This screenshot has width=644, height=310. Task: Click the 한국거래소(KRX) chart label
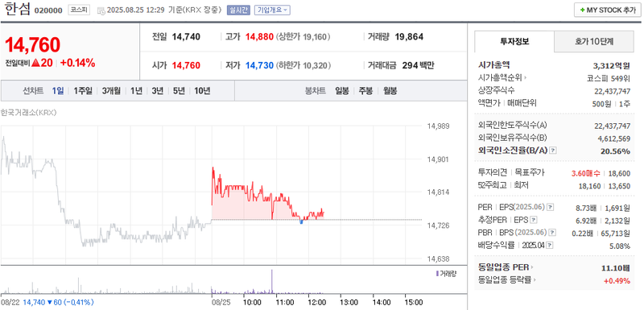(x=28, y=113)
